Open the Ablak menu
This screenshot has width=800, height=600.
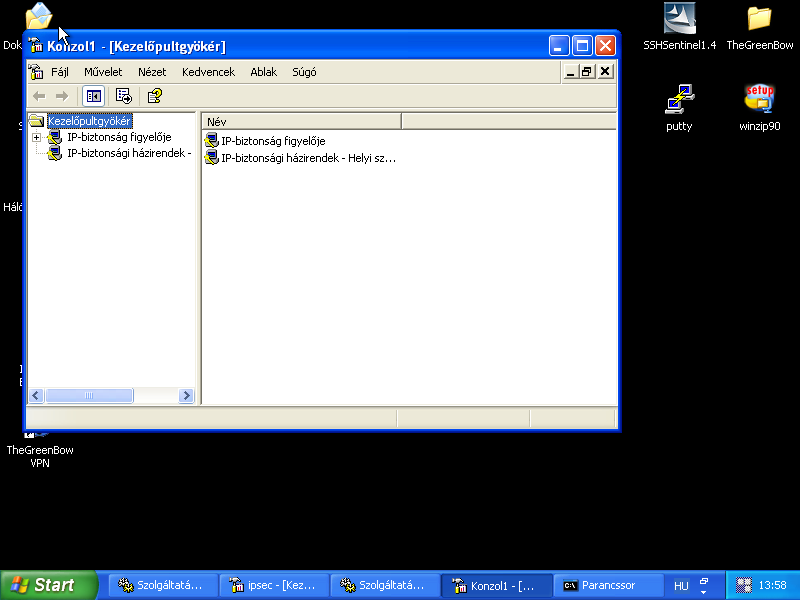coord(263,72)
